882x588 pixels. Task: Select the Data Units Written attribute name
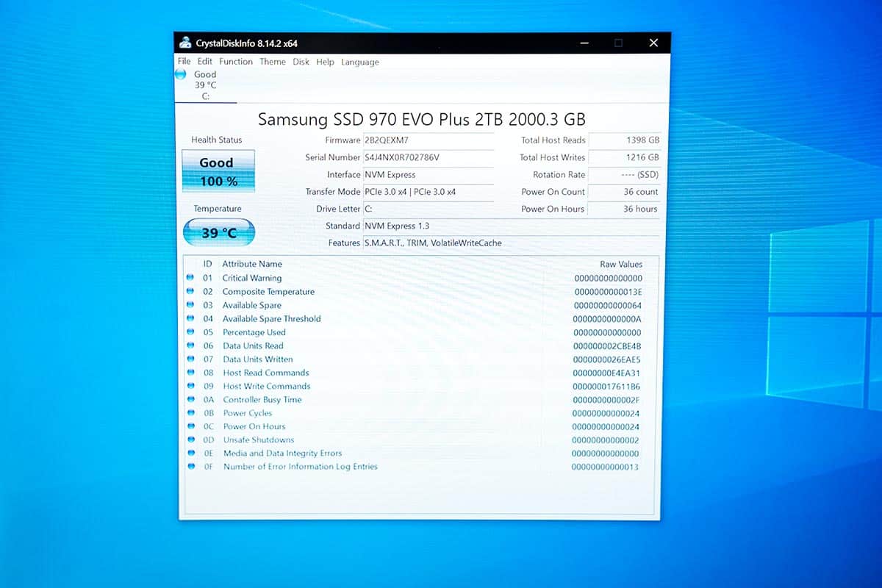coord(258,359)
